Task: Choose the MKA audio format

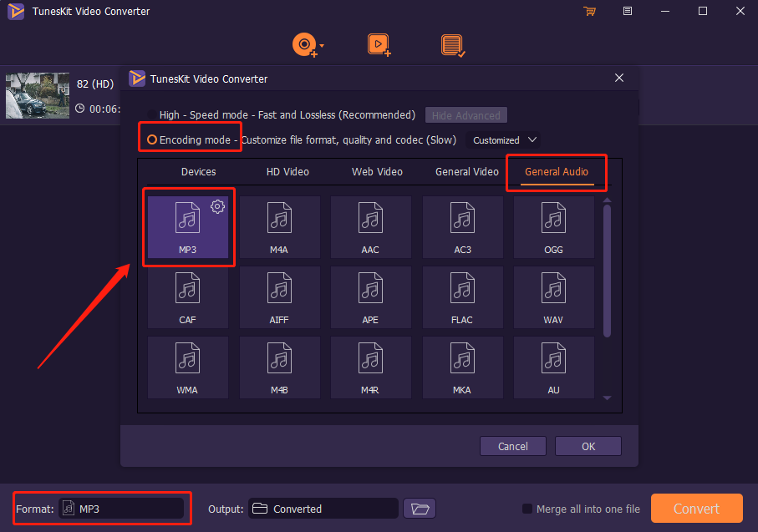Action: click(x=463, y=367)
